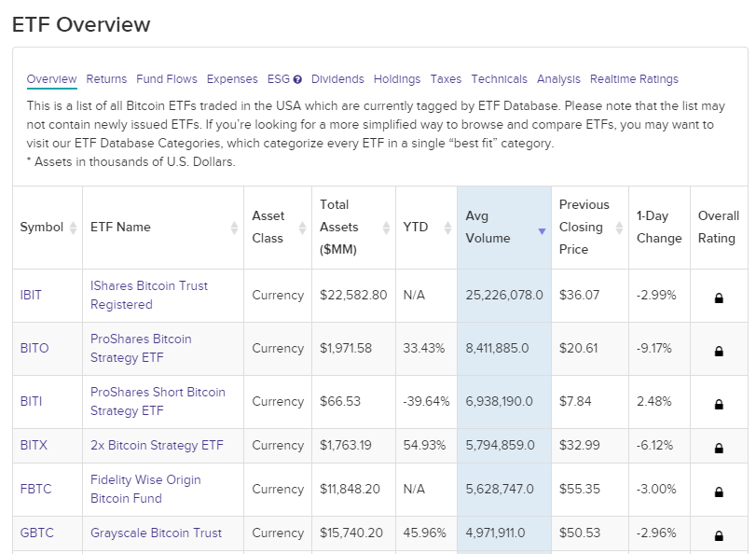Switch to the Holdings tab
The height and width of the screenshot is (554, 756).
pyautogui.click(x=397, y=79)
